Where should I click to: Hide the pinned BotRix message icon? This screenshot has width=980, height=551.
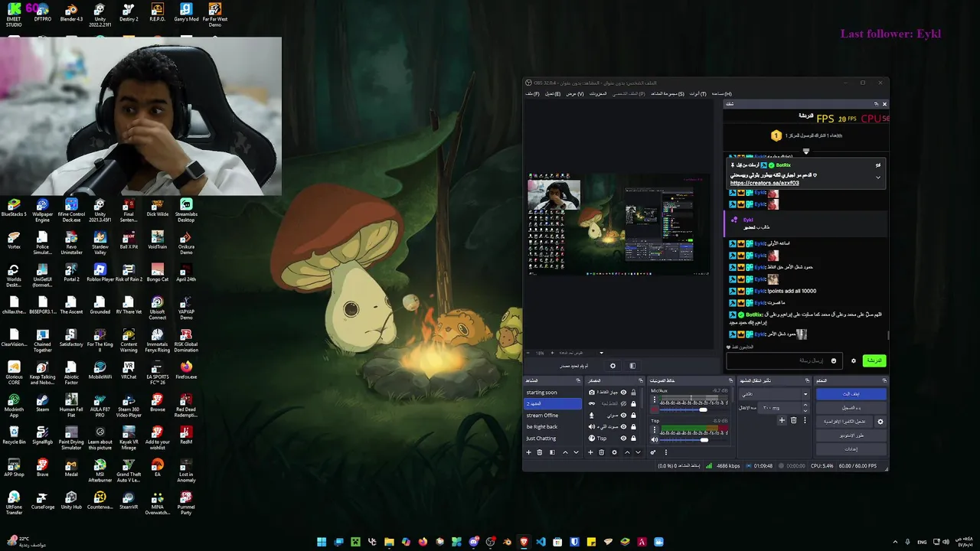coord(878,165)
